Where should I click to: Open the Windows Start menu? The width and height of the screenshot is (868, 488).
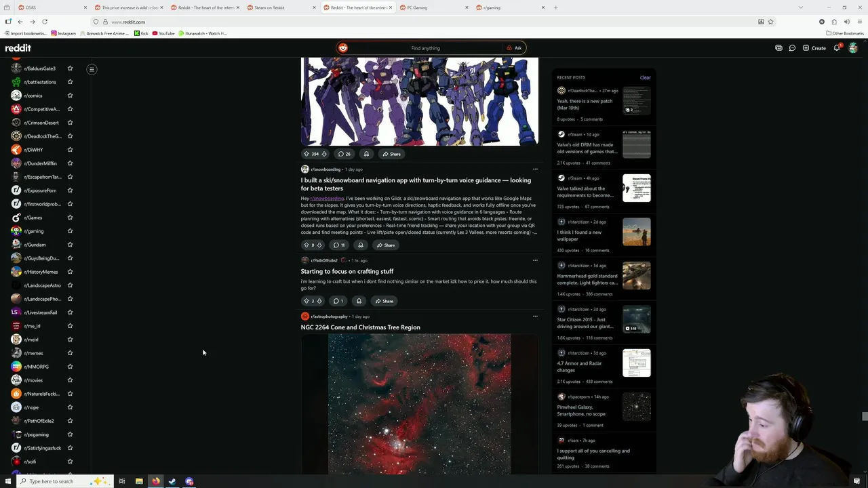point(8,481)
